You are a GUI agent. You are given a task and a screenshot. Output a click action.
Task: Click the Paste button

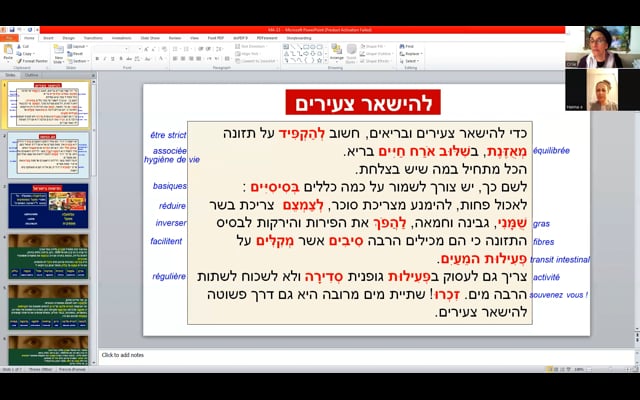(x=8, y=53)
